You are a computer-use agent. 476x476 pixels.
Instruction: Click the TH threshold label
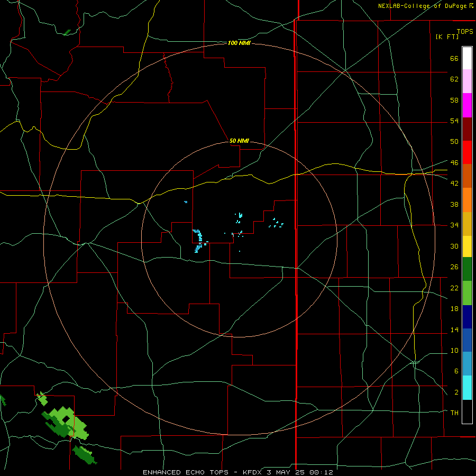click(454, 413)
